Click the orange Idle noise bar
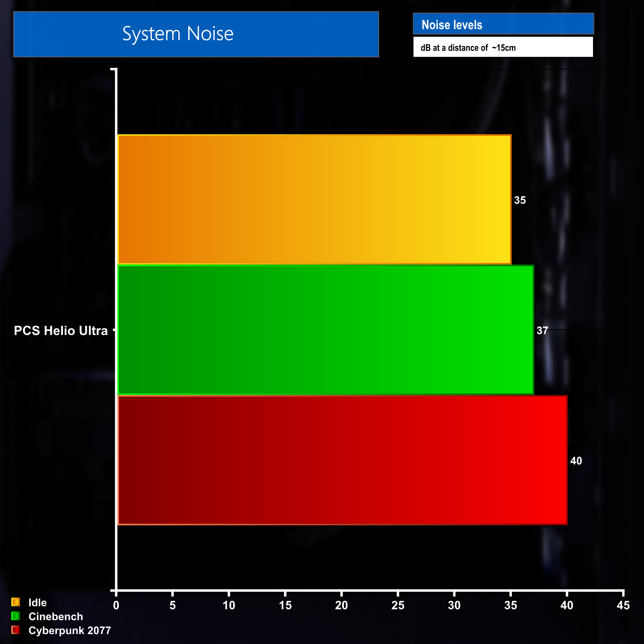 pyautogui.click(x=314, y=199)
